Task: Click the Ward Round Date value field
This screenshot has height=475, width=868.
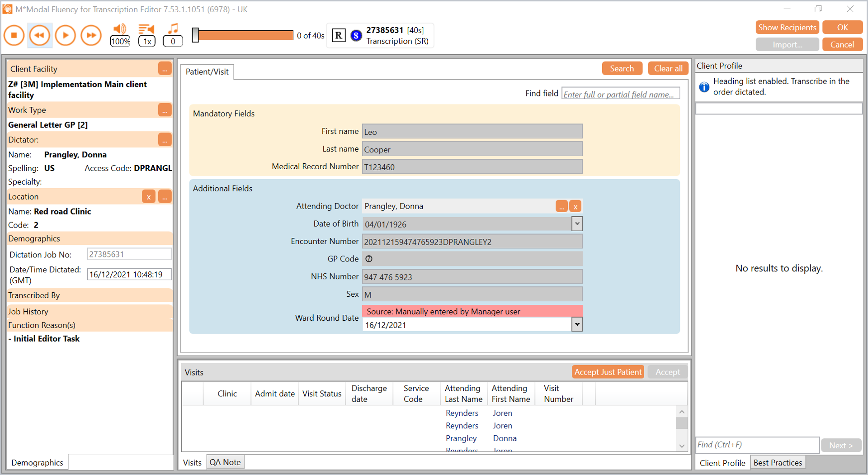Action: tap(467, 325)
